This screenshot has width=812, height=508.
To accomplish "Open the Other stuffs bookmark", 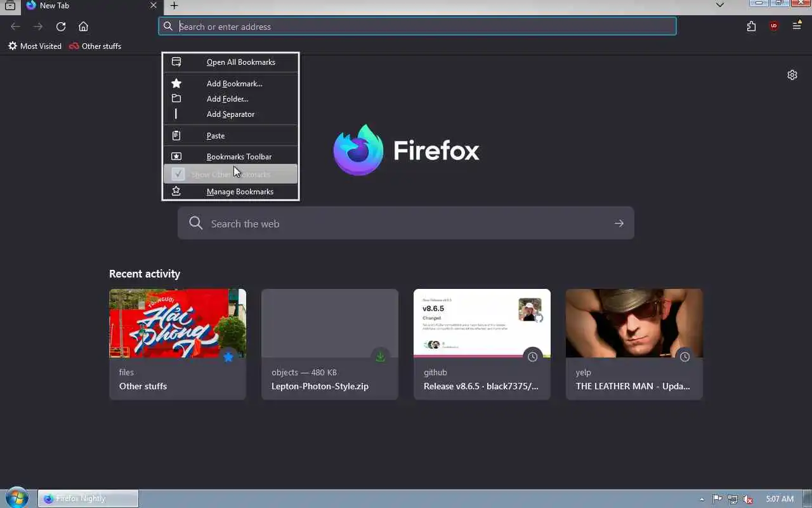I will click(95, 46).
